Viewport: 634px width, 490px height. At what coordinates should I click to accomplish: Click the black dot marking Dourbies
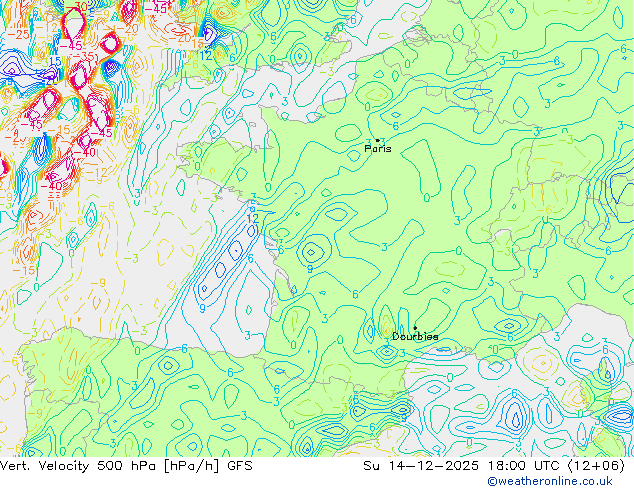(415, 328)
